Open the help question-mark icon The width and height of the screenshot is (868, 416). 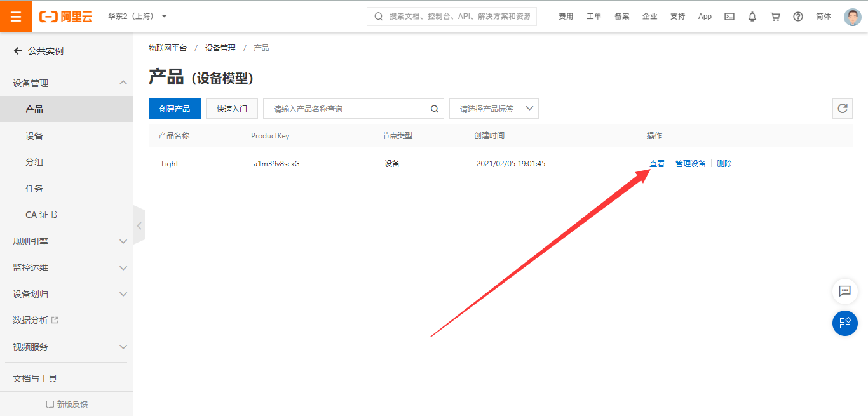tap(797, 17)
